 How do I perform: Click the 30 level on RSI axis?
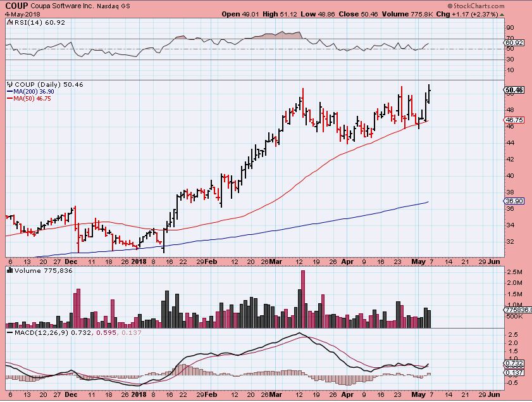point(510,60)
